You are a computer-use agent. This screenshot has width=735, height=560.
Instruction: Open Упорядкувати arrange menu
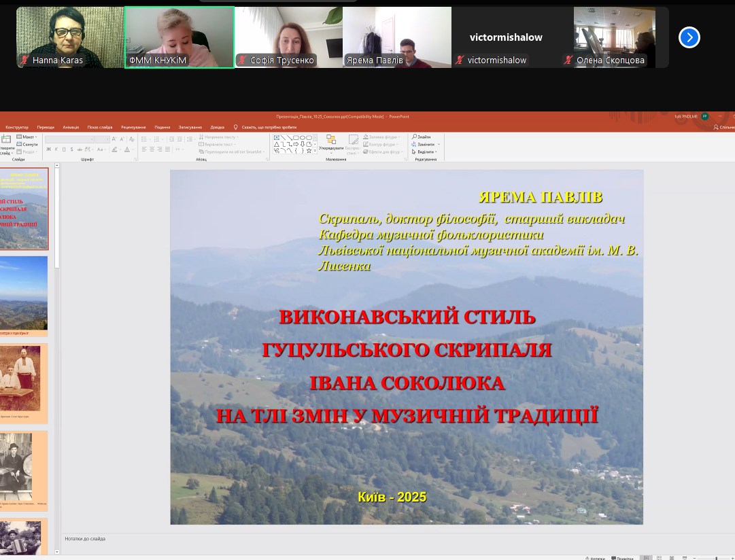tap(331, 144)
